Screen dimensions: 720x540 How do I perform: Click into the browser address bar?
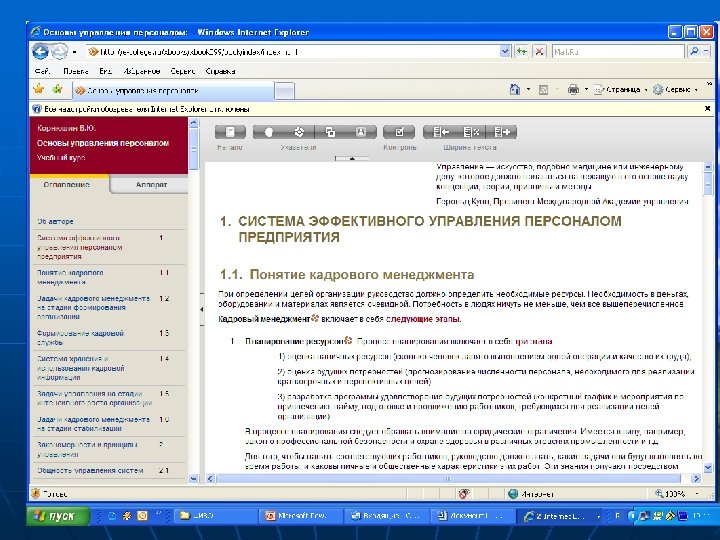tap(293, 52)
